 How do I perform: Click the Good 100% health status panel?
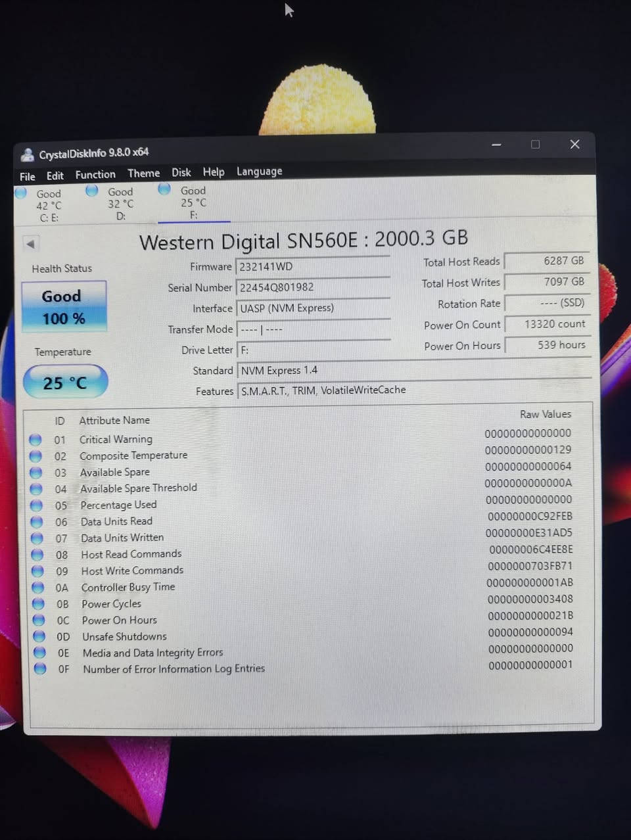click(x=63, y=306)
